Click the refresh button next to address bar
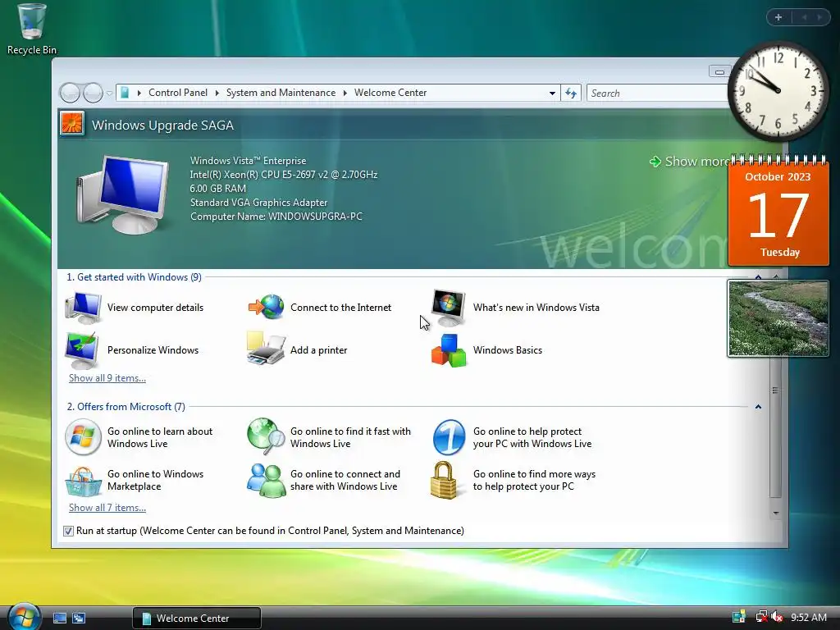The image size is (840, 630). [571, 94]
